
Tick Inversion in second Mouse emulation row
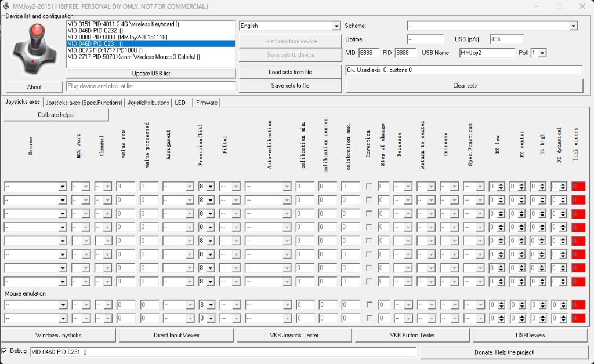click(x=369, y=318)
